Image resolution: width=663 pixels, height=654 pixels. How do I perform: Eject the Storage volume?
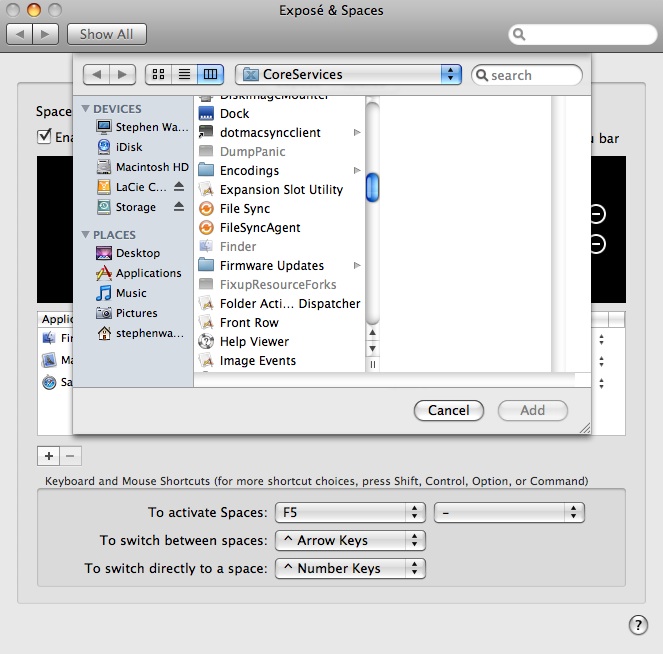pos(179,206)
